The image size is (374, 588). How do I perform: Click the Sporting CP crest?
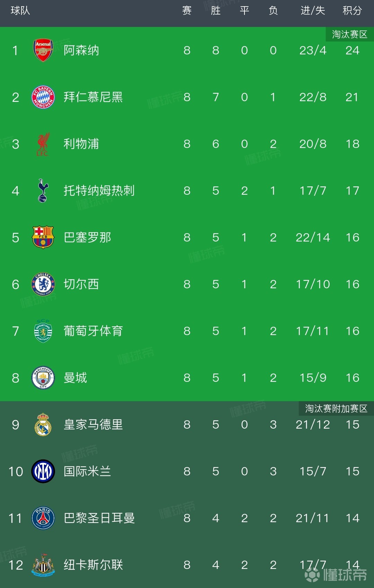pos(43,331)
